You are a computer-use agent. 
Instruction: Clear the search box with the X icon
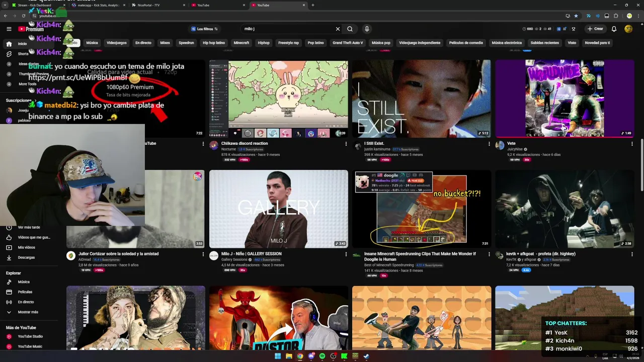(x=338, y=29)
